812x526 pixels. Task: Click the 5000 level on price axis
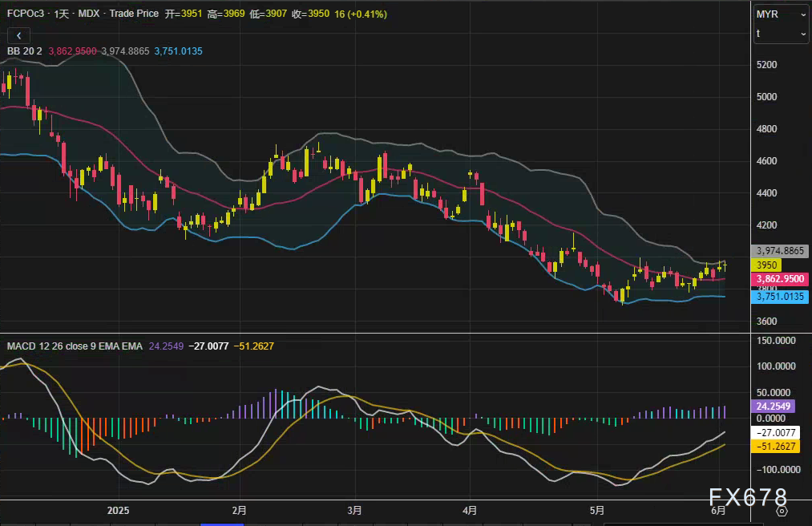coord(767,97)
